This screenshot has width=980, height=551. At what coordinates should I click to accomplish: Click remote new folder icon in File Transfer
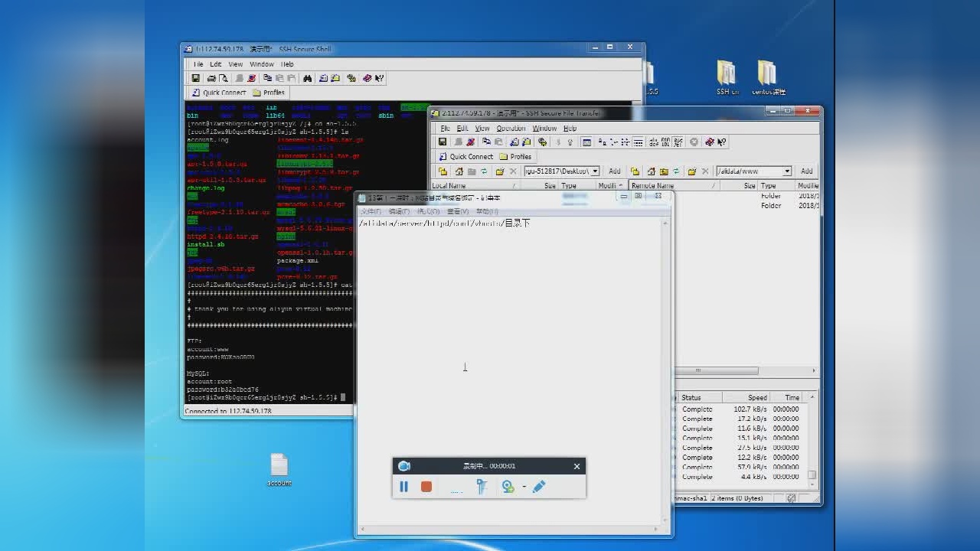[x=692, y=171]
